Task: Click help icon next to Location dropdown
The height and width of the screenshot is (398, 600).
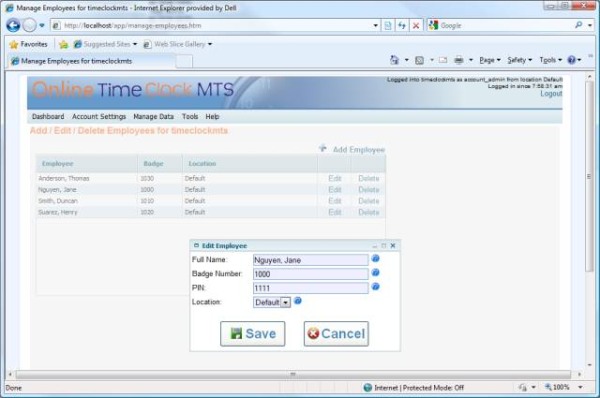Action: point(298,301)
